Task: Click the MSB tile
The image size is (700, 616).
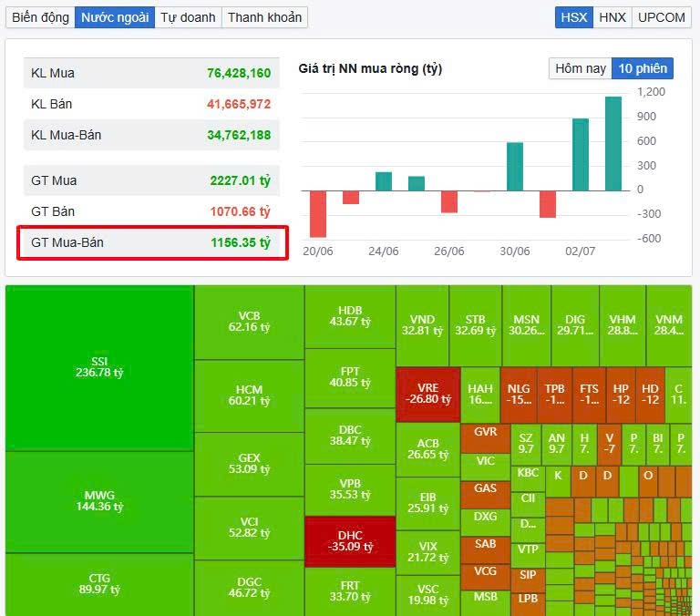Action: (485, 603)
